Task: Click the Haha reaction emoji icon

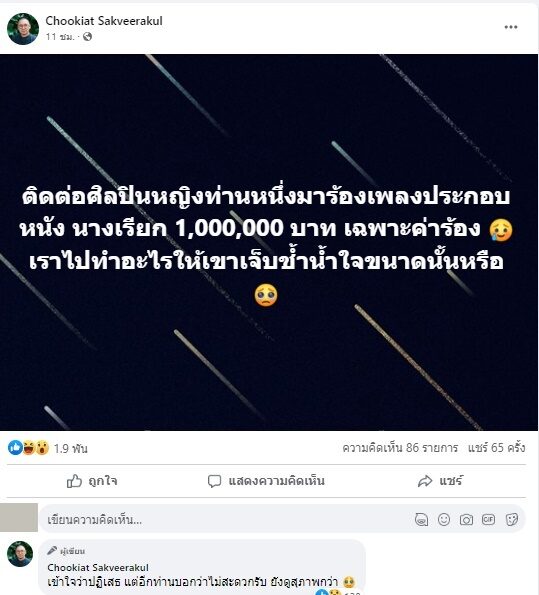Action: click(29, 448)
